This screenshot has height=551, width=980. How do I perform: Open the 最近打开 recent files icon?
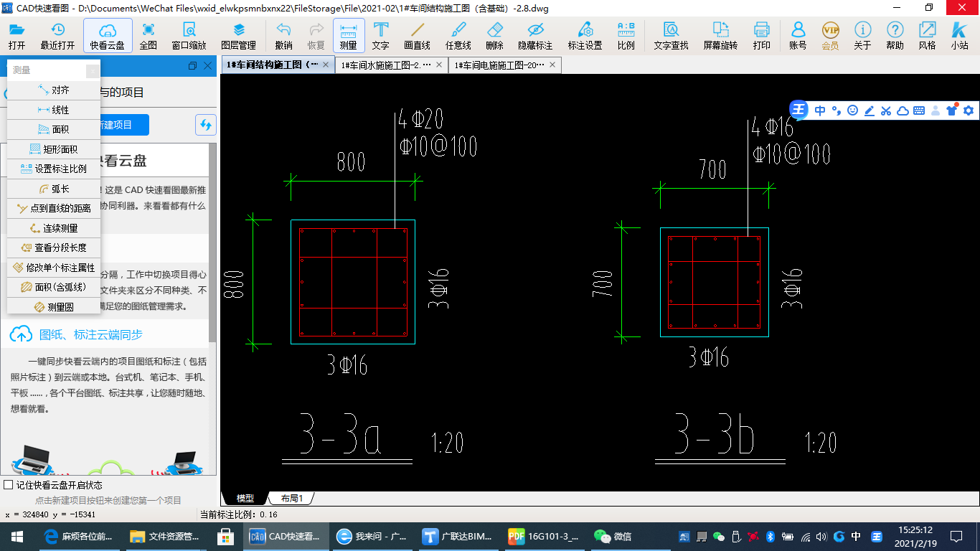pos(57,36)
